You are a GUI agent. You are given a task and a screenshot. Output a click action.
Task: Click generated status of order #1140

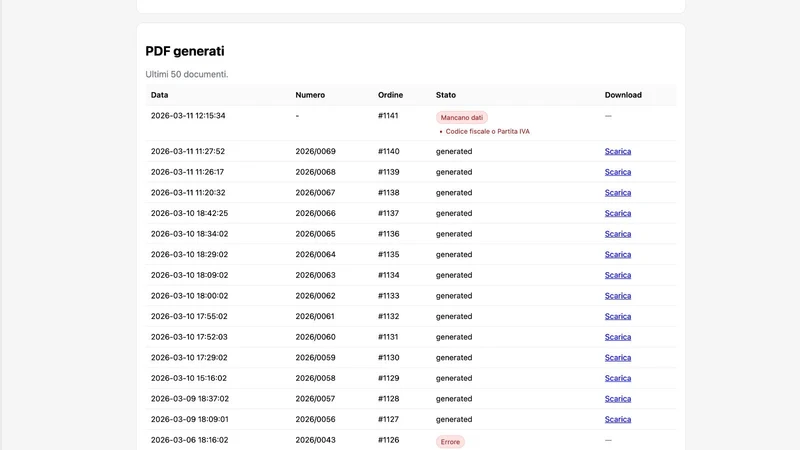tap(454, 152)
